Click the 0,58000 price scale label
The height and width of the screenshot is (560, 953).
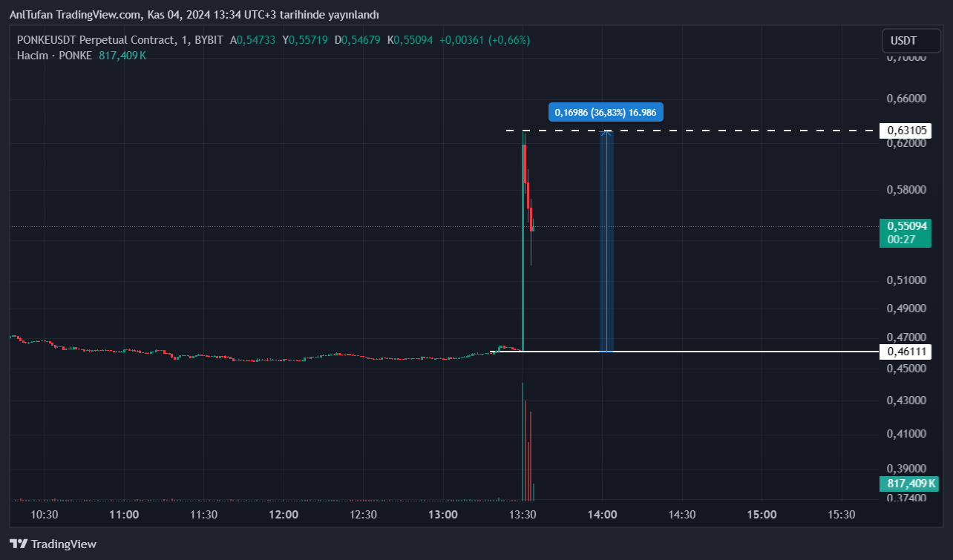[906, 190]
